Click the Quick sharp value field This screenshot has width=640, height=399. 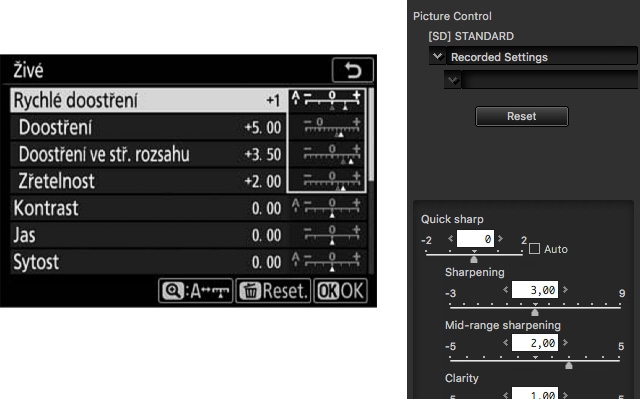click(x=475, y=239)
